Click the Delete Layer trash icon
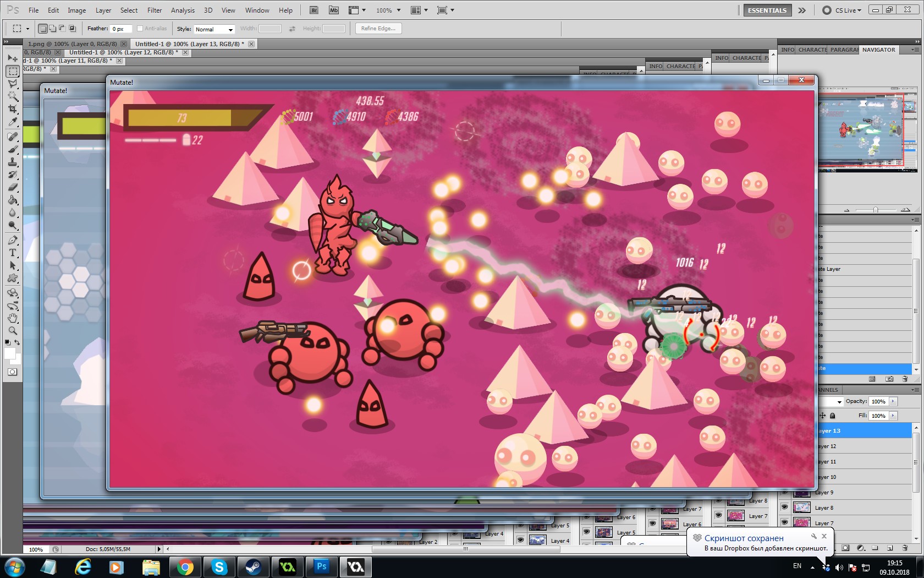The height and width of the screenshot is (578, 924). coord(905,549)
